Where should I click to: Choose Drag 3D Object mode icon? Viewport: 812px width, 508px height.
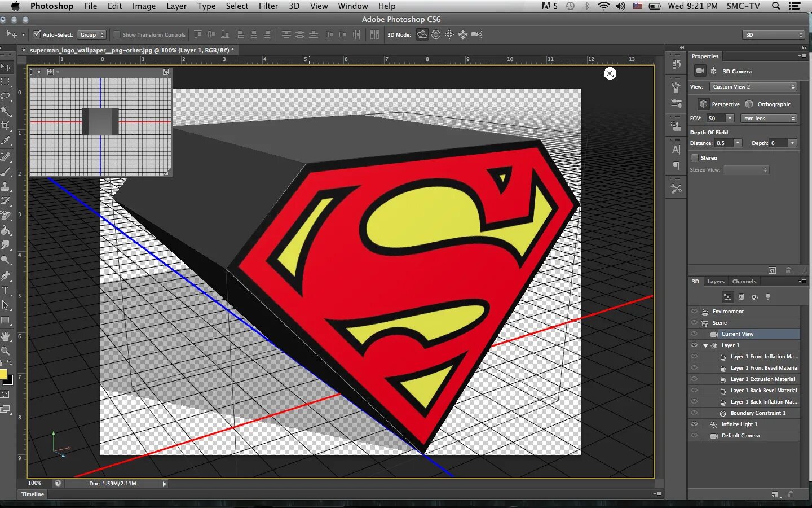click(449, 34)
